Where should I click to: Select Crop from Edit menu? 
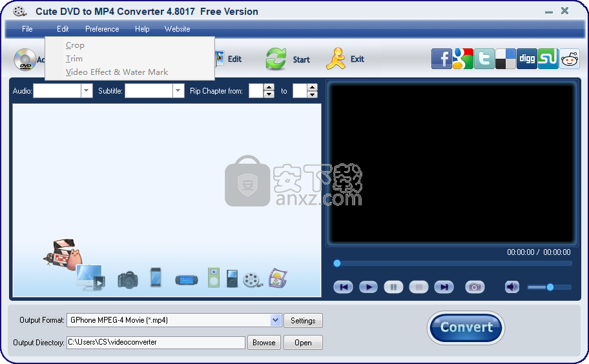[130, 45]
